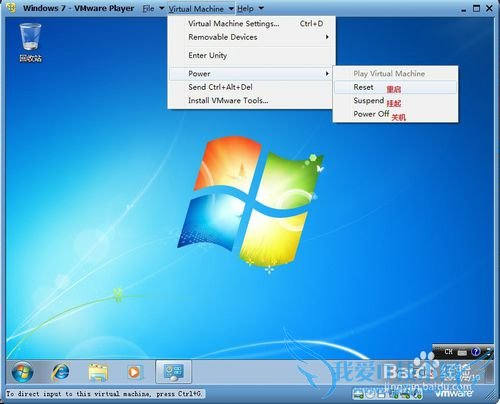This screenshot has height=404, width=500.
Task: Open the File menu
Action: coord(149,9)
